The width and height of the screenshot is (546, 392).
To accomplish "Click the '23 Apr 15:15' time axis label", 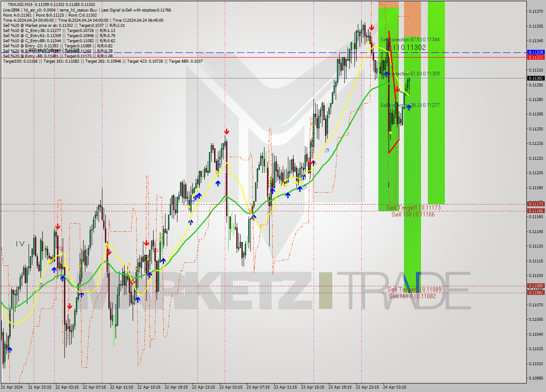I will click(x=313, y=387).
